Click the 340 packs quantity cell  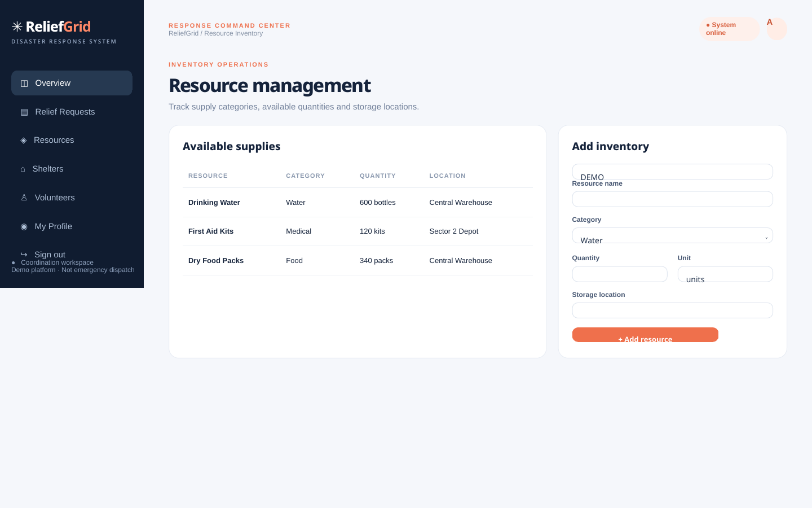(376, 261)
